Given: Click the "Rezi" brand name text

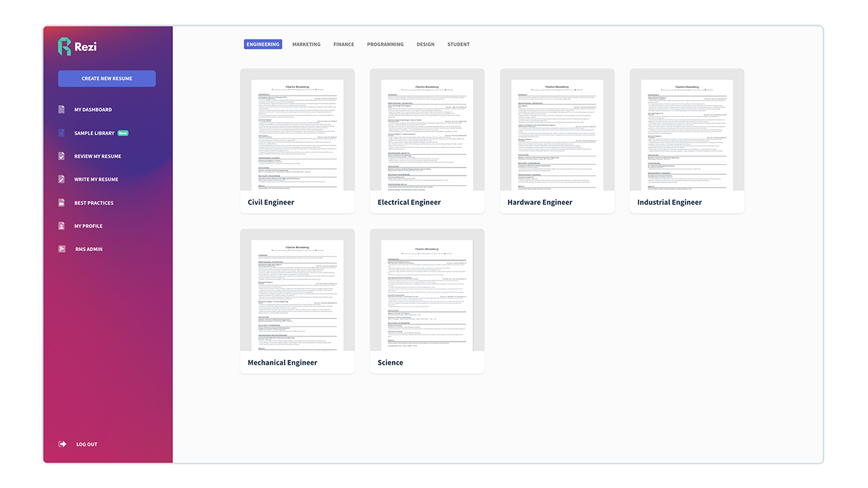Looking at the screenshot, I should coord(85,47).
